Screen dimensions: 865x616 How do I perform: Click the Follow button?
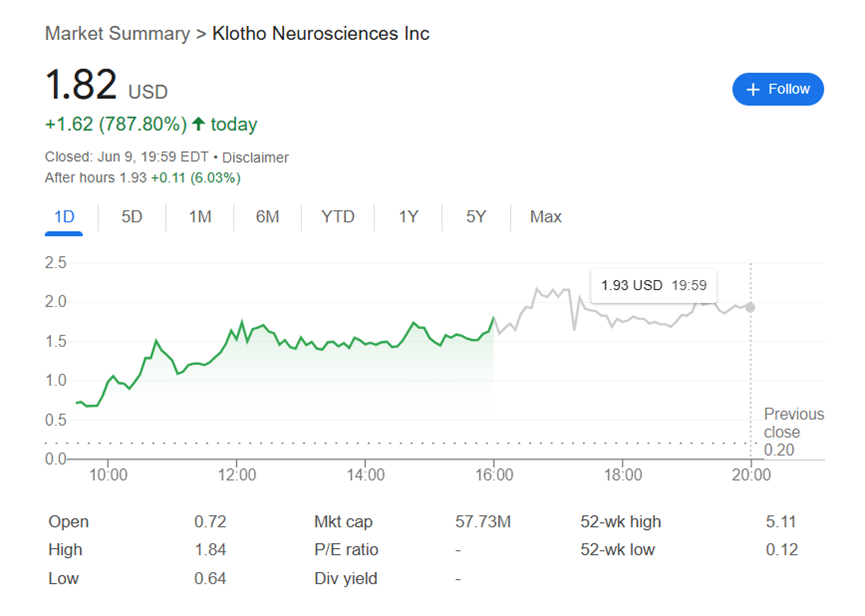point(778,89)
